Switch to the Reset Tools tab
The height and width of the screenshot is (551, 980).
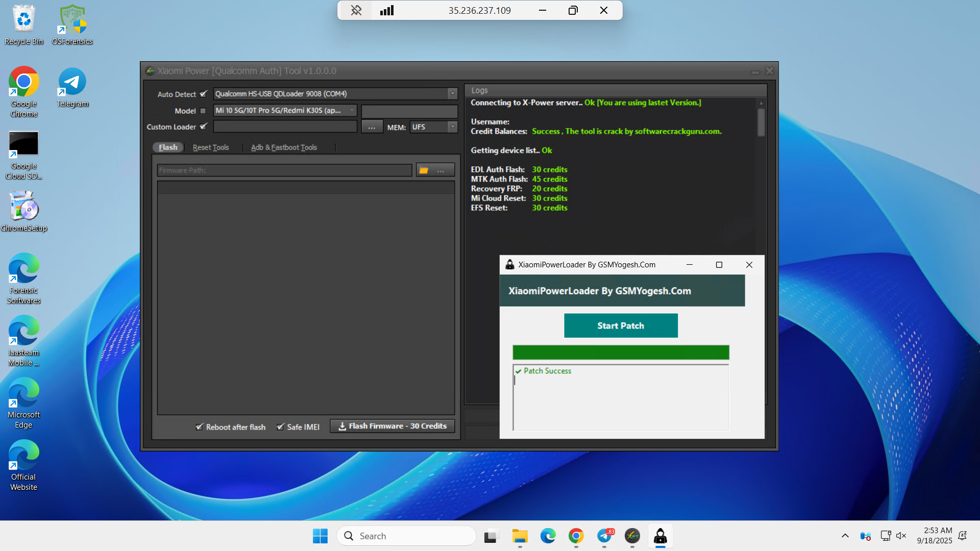pyautogui.click(x=211, y=147)
